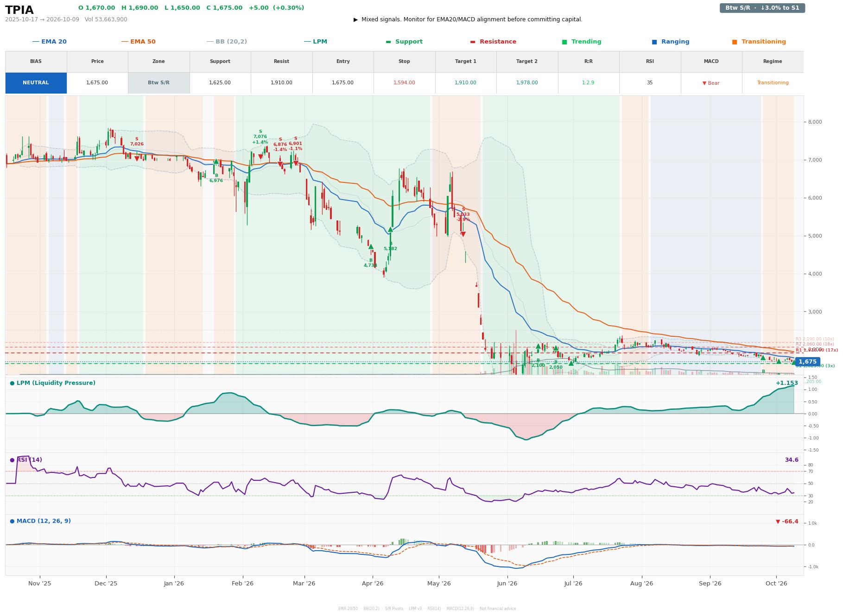
Task: Click the 8,000 price axis label
Action: [815, 122]
